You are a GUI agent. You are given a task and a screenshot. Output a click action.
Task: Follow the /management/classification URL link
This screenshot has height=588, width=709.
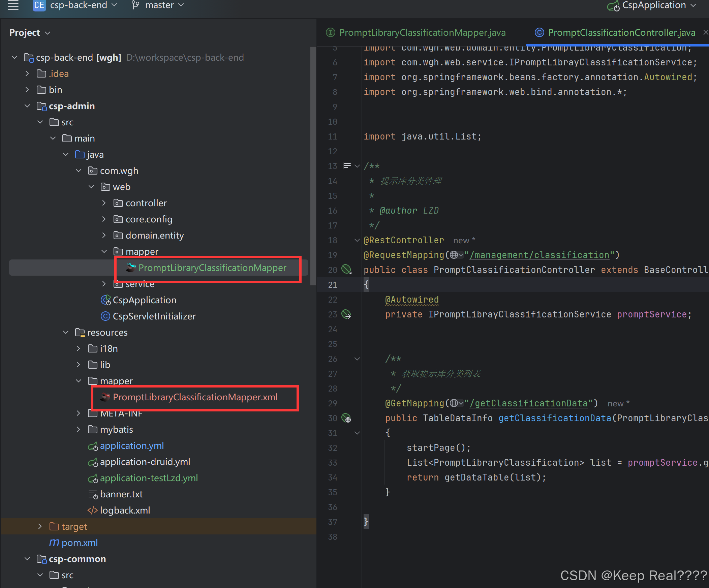tap(539, 255)
